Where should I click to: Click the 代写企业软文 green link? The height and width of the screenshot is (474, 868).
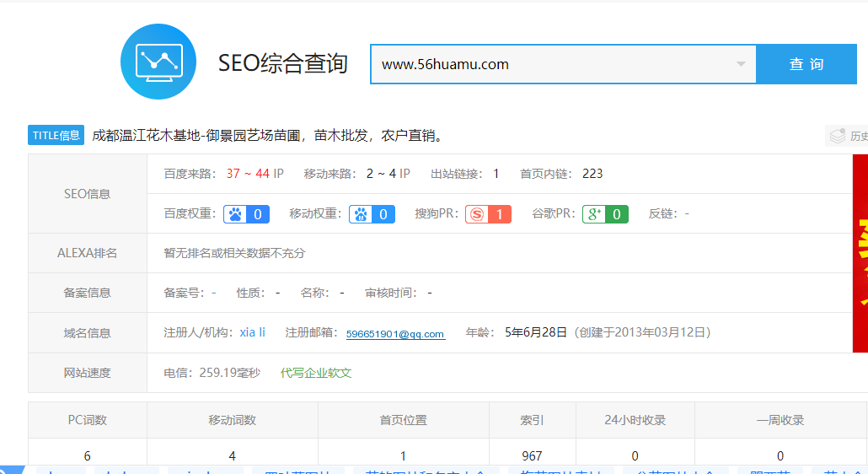(316, 373)
